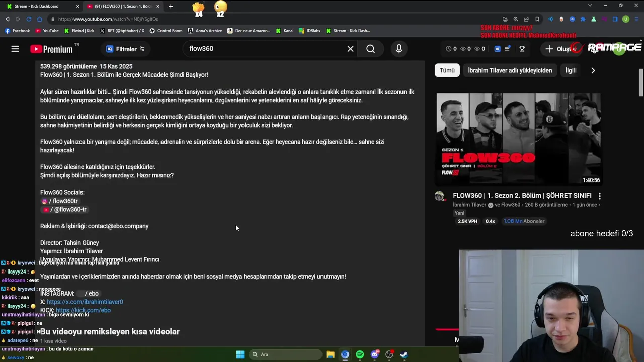This screenshot has height=362, width=644.
Task: Open the green flask extension icon
Action: [594, 19]
